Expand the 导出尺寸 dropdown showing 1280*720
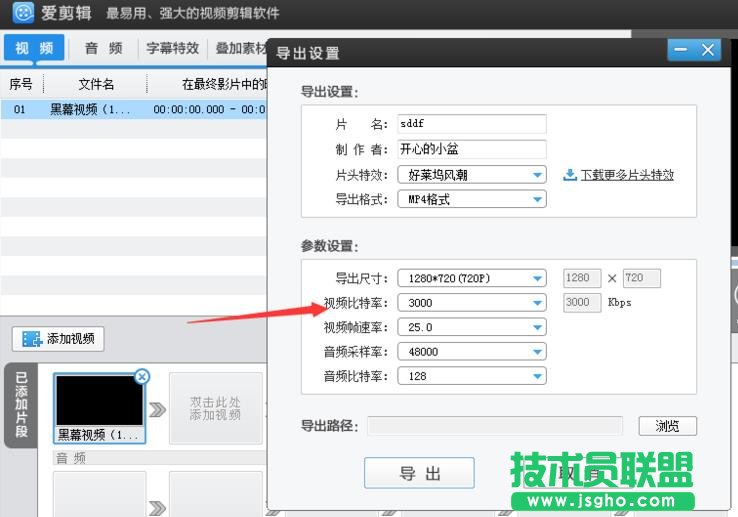This screenshot has width=738, height=517. pyautogui.click(x=472, y=278)
